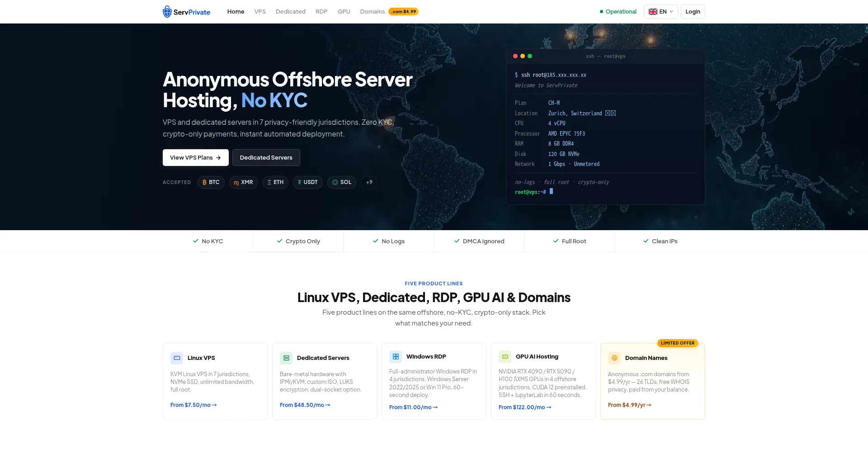Open the VPS nav item
Image resolution: width=868 pixels, height=449 pixels.
pos(260,12)
